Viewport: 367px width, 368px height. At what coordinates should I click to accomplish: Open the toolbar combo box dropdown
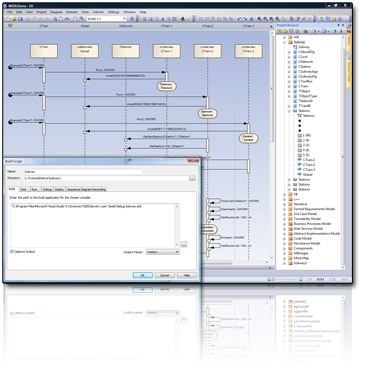tap(125, 19)
